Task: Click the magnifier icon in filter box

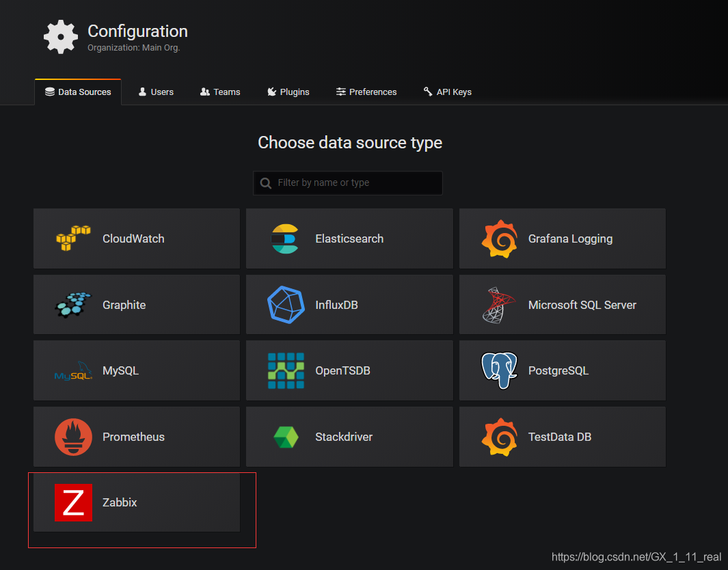Action: [266, 183]
